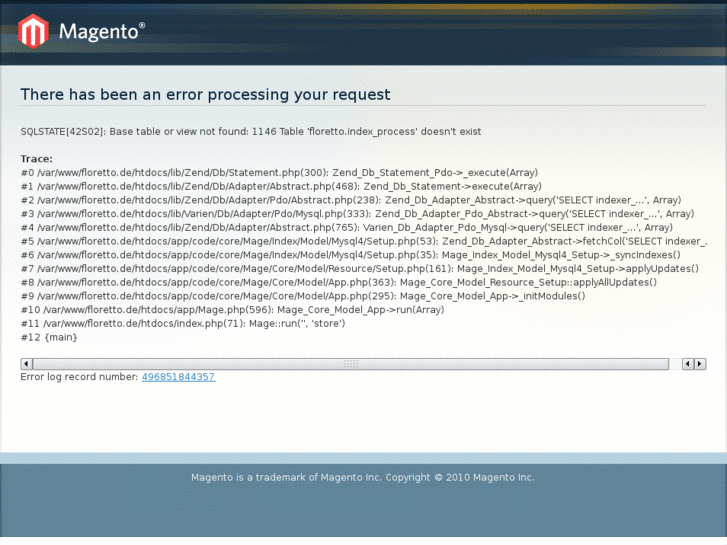Image resolution: width=727 pixels, height=545 pixels.
Task: Click trace line #11 for index.php(71)
Action: 183,324
